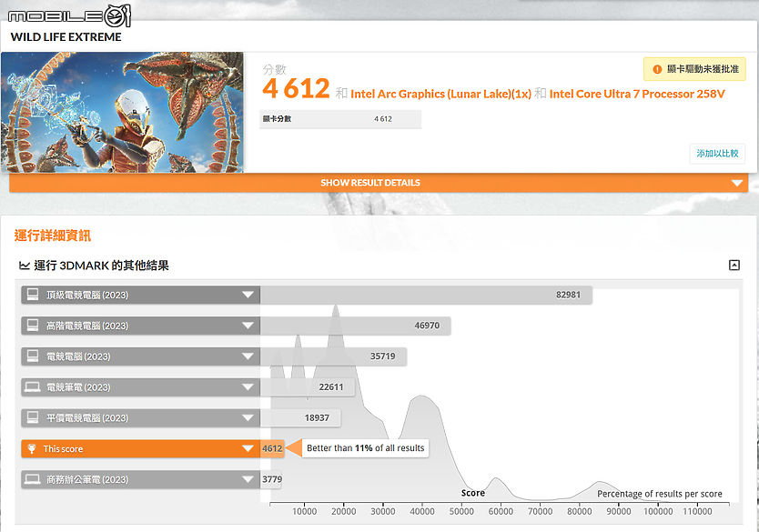This screenshot has height=532, width=759.
Task: Collapse the 運行 3DMARK 的其他結果 section
Action: click(x=734, y=265)
